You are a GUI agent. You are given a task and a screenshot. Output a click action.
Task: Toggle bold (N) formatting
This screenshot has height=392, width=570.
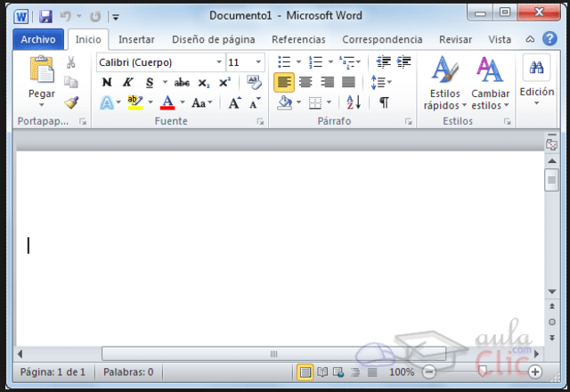pos(107,82)
